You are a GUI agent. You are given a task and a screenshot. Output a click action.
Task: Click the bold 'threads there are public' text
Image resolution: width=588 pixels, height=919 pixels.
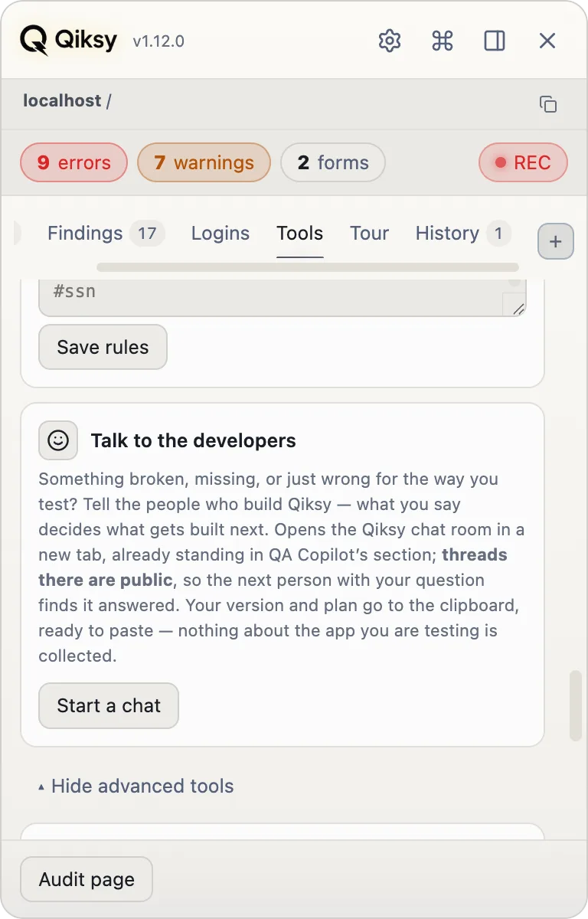point(273,567)
